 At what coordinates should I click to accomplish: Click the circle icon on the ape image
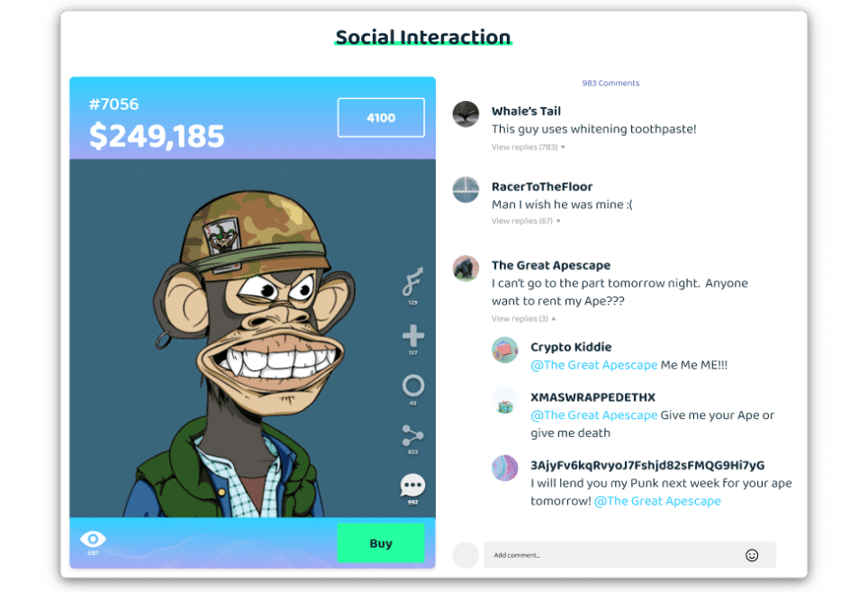pyautogui.click(x=413, y=386)
